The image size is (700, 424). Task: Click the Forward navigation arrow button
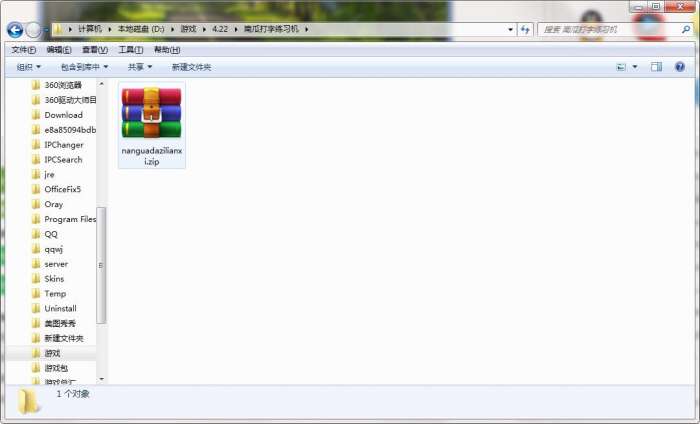(33, 30)
